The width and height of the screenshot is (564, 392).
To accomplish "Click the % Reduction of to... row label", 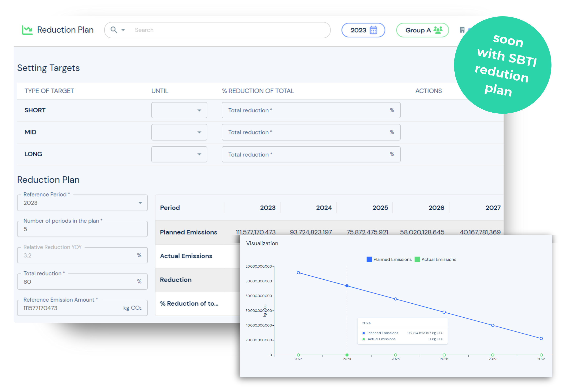I will point(189,304).
